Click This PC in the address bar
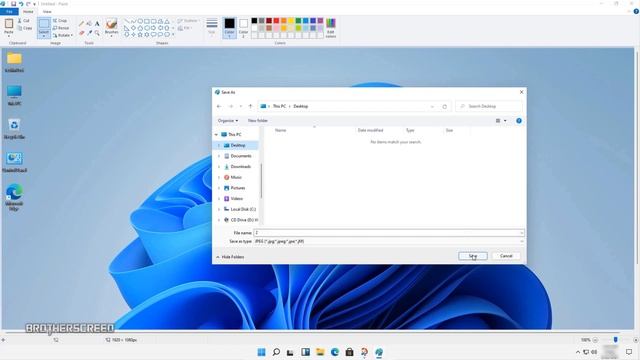 point(280,106)
